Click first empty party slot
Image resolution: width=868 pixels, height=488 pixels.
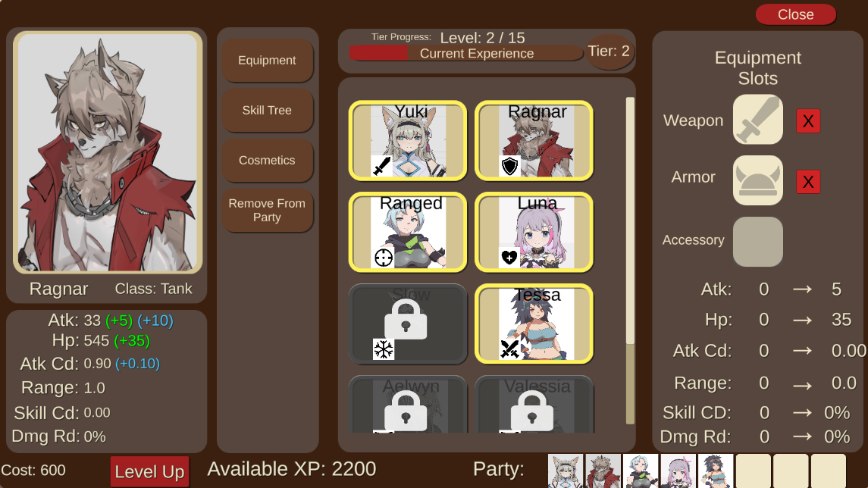point(754,471)
